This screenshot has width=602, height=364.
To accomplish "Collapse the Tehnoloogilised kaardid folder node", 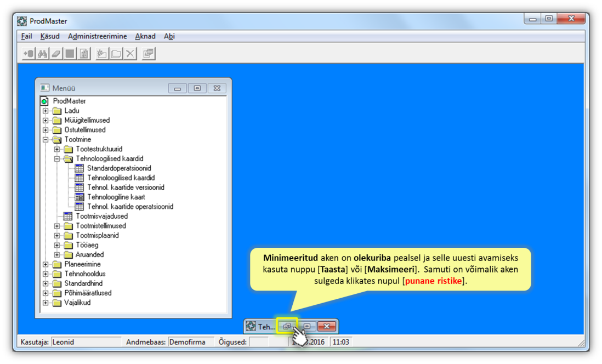I will 57,158.
